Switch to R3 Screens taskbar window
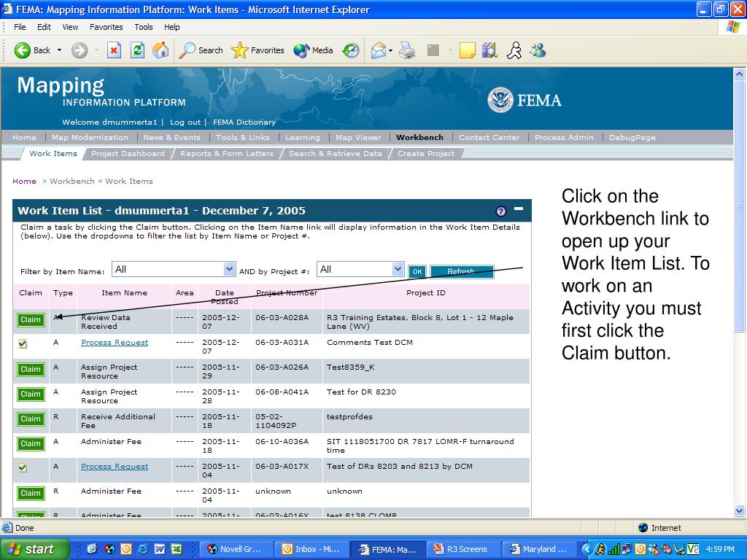Viewport: 747px width, 560px height. 463,549
